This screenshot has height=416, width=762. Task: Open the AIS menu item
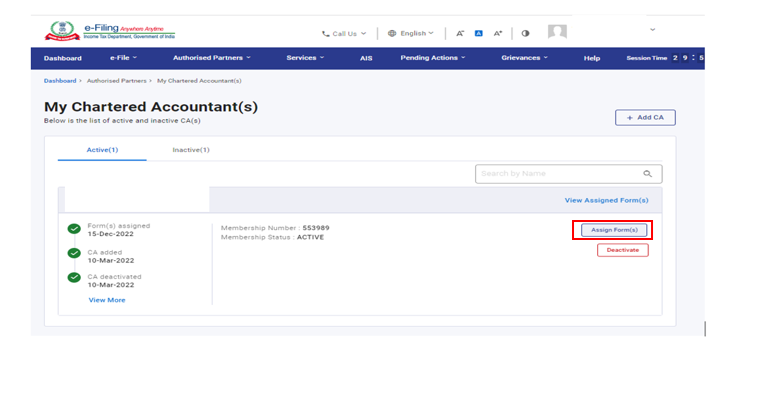(x=366, y=58)
